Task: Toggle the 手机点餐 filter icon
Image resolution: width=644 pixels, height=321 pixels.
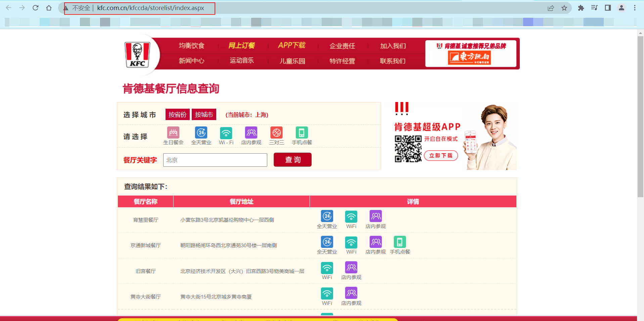Action: point(302,132)
